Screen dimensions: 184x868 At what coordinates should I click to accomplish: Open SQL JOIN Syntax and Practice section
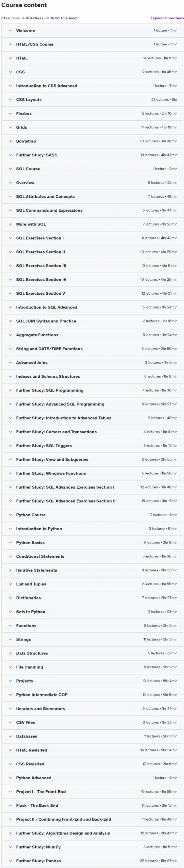click(93, 321)
